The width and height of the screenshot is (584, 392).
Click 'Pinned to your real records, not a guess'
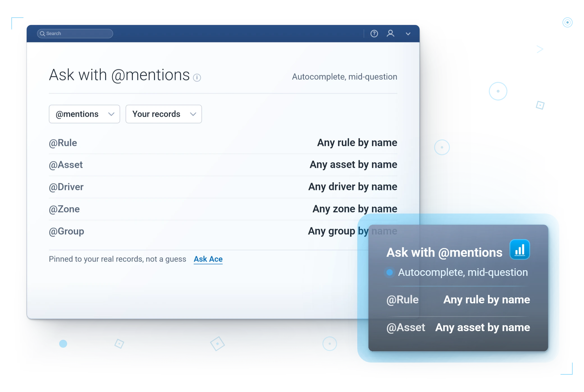(117, 259)
